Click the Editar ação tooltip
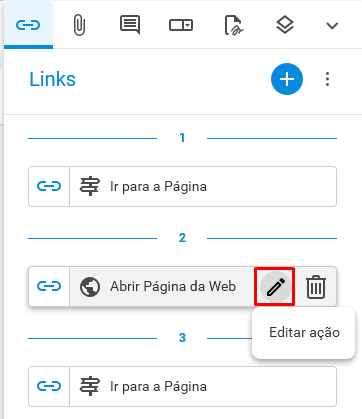 304,333
